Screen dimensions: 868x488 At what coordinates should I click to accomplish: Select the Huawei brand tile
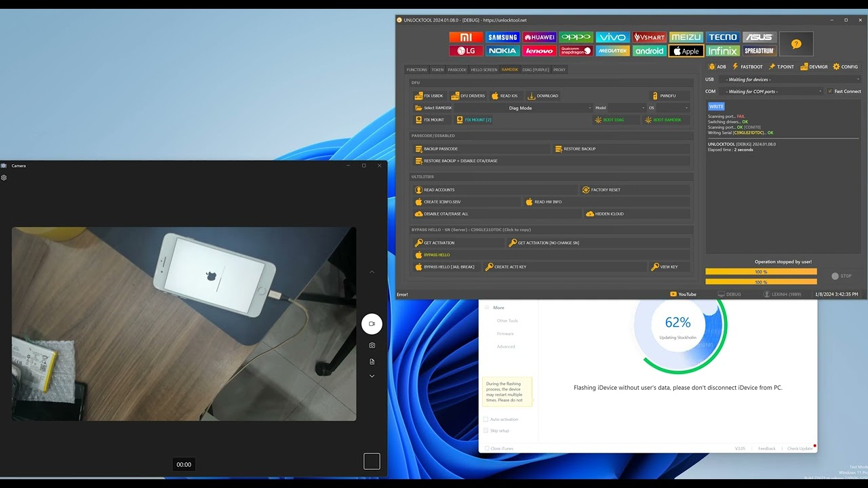click(x=539, y=37)
